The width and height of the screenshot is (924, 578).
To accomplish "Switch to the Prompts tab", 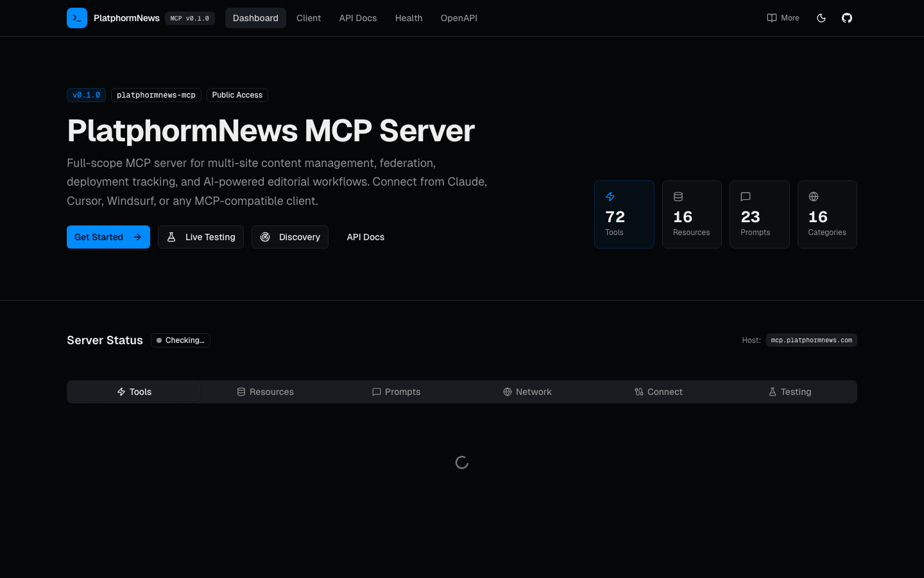I will (397, 392).
